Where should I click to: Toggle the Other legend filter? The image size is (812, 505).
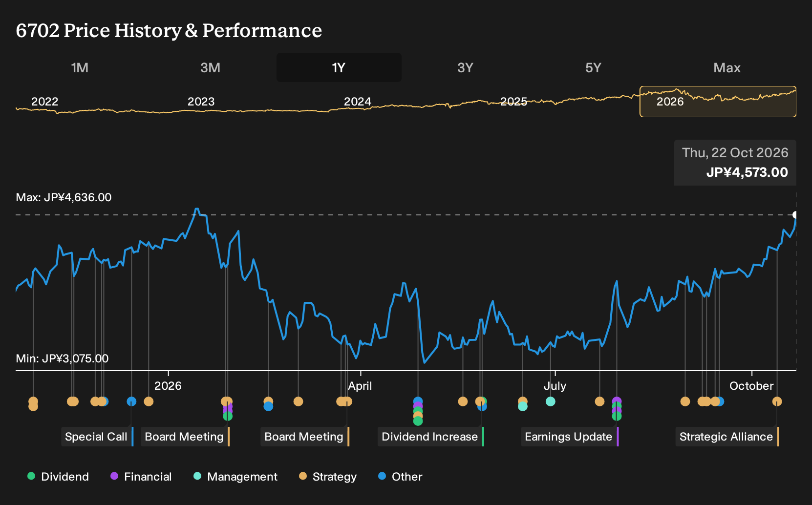400,477
